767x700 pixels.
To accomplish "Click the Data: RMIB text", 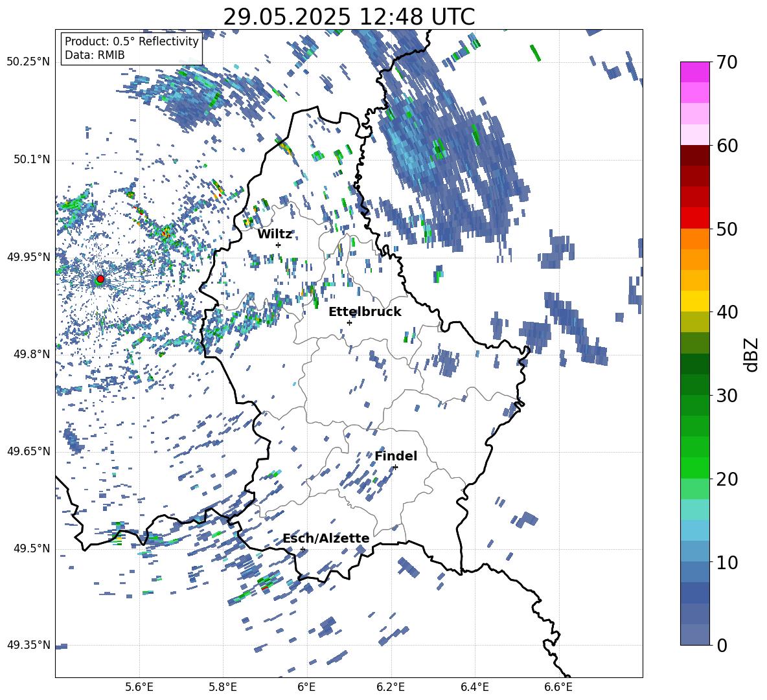I will [95, 55].
